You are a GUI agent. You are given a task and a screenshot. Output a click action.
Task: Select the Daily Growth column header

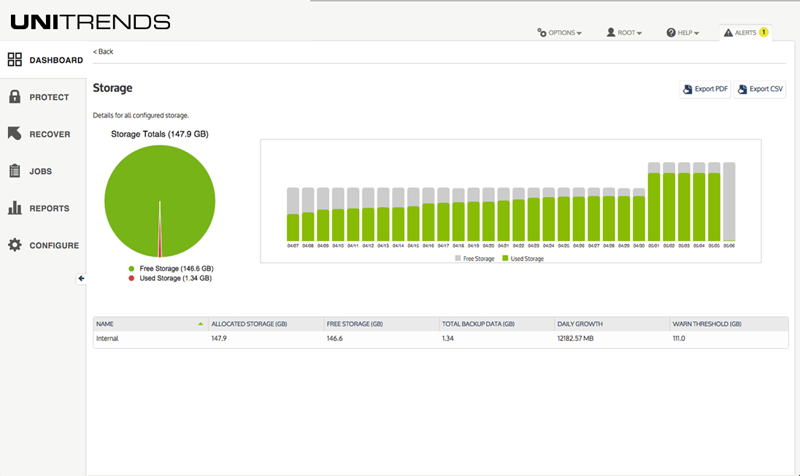tap(612, 324)
